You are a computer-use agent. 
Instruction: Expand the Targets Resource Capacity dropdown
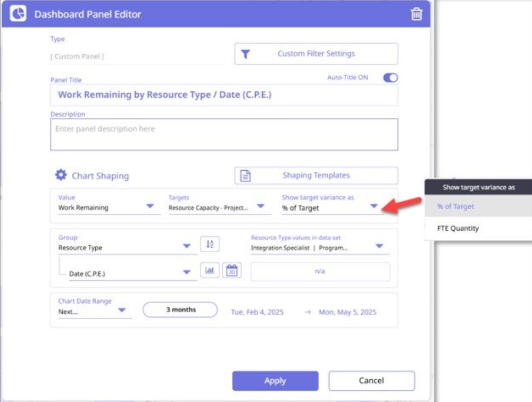coord(261,206)
